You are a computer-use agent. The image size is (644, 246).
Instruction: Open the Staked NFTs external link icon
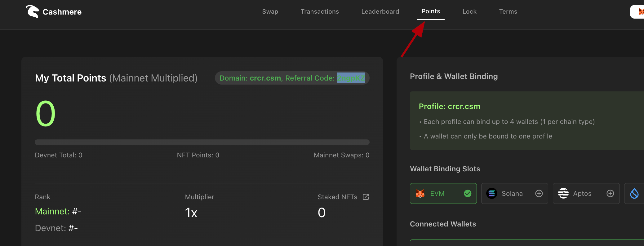click(366, 197)
